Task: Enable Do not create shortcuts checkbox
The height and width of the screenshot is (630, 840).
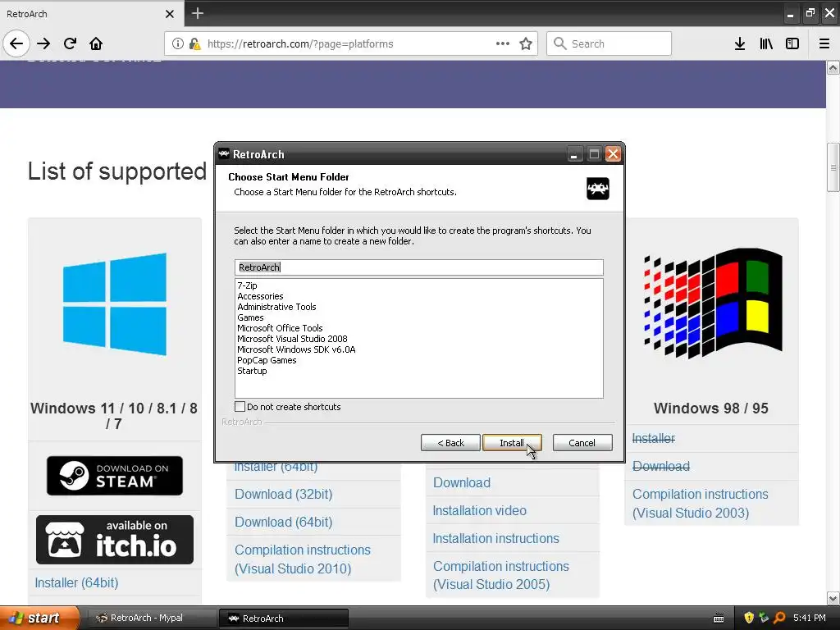Action: (x=240, y=407)
